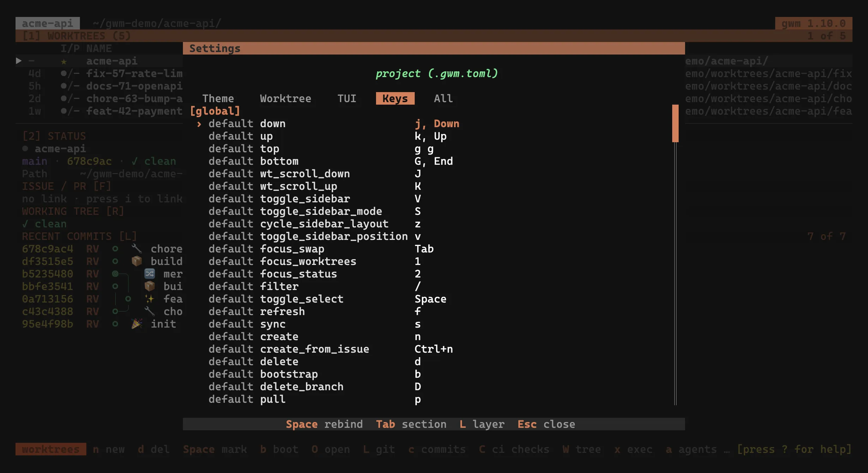
Task: Click the wrench emoji on commit 678c9ac4
Action: click(137, 249)
